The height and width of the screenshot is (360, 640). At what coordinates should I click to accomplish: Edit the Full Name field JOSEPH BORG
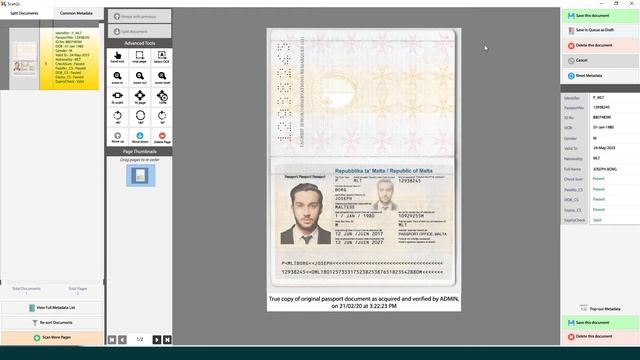point(614,169)
